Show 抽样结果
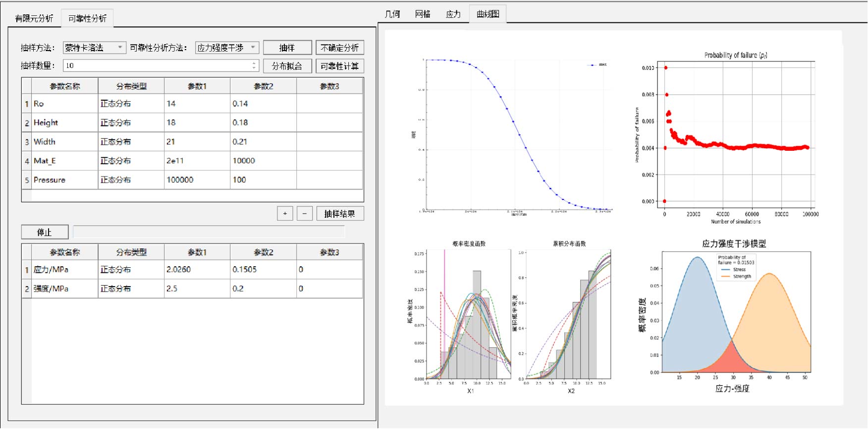This screenshot has width=868, height=429. click(339, 214)
